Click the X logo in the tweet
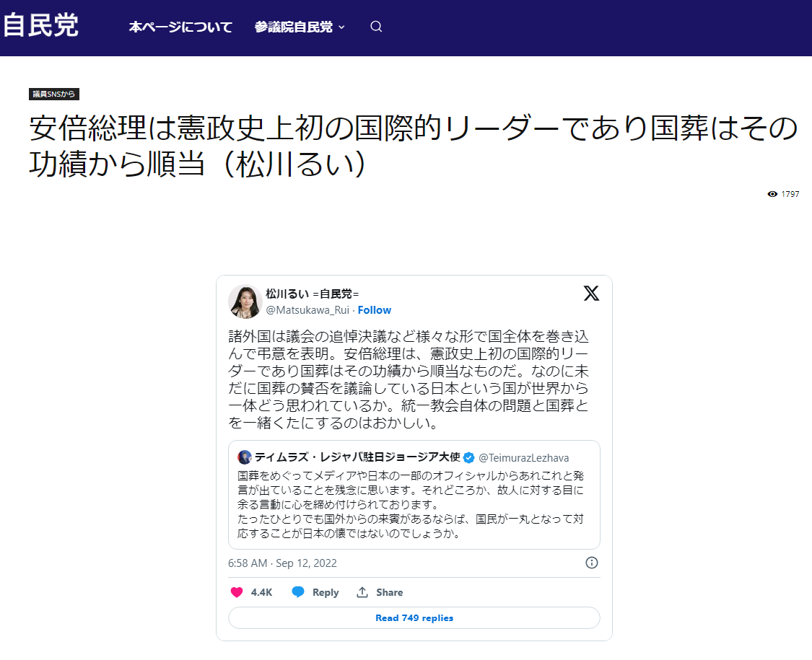 (591, 293)
